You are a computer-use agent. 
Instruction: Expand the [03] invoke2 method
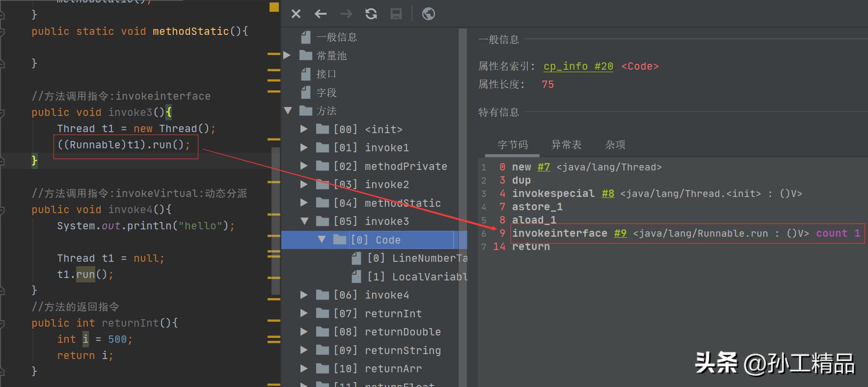coord(304,185)
